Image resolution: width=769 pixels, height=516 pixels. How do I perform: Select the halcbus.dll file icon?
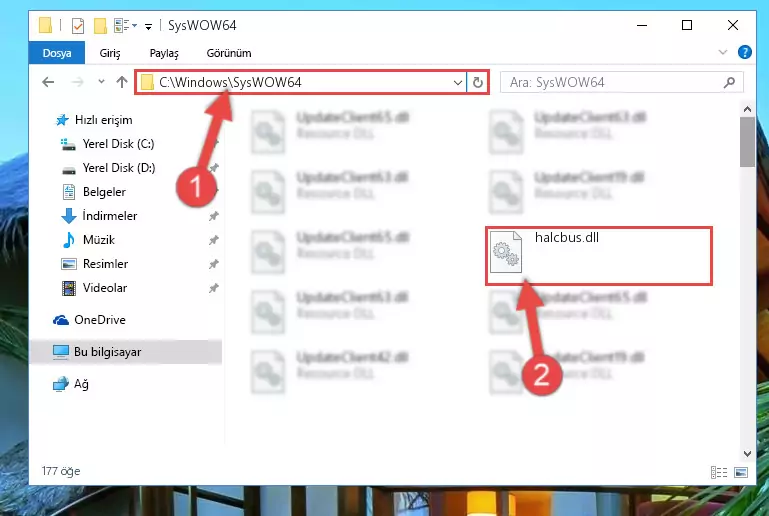(x=506, y=252)
